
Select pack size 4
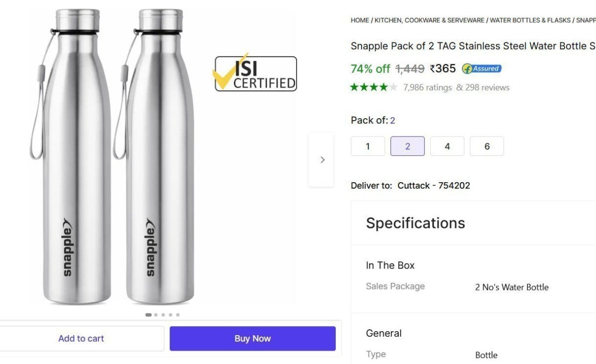click(x=447, y=146)
